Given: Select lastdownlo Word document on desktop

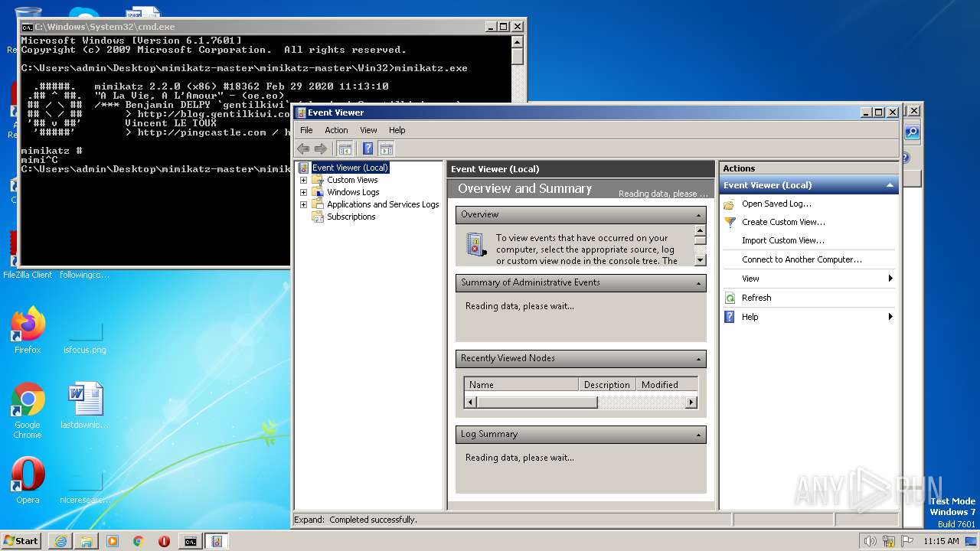Looking at the screenshot, I should (85, 406).
